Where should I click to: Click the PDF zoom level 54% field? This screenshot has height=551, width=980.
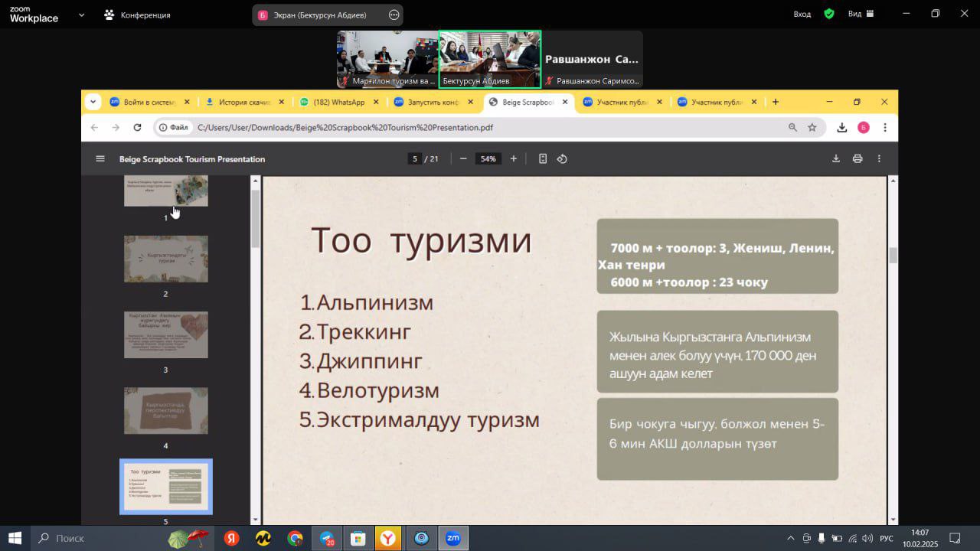pos(488,158)
